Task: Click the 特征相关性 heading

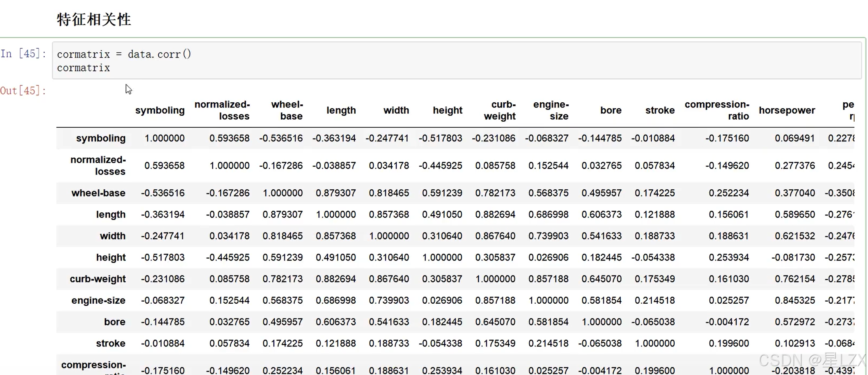Action: (94, 19)
